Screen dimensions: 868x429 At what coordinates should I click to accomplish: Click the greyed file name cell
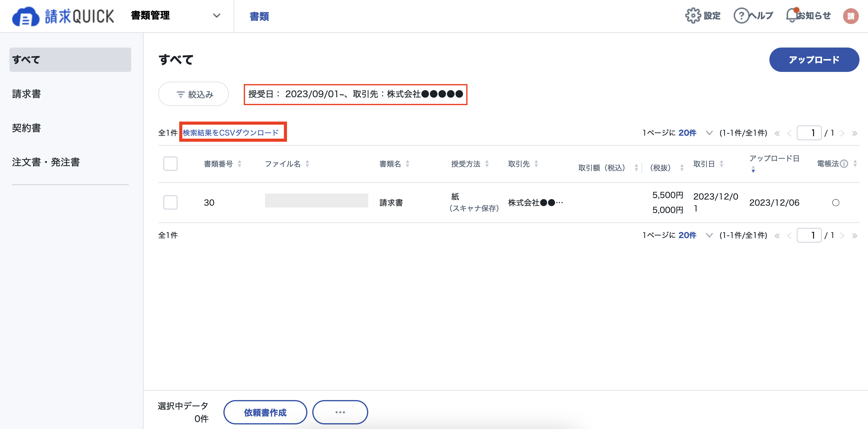317,201
